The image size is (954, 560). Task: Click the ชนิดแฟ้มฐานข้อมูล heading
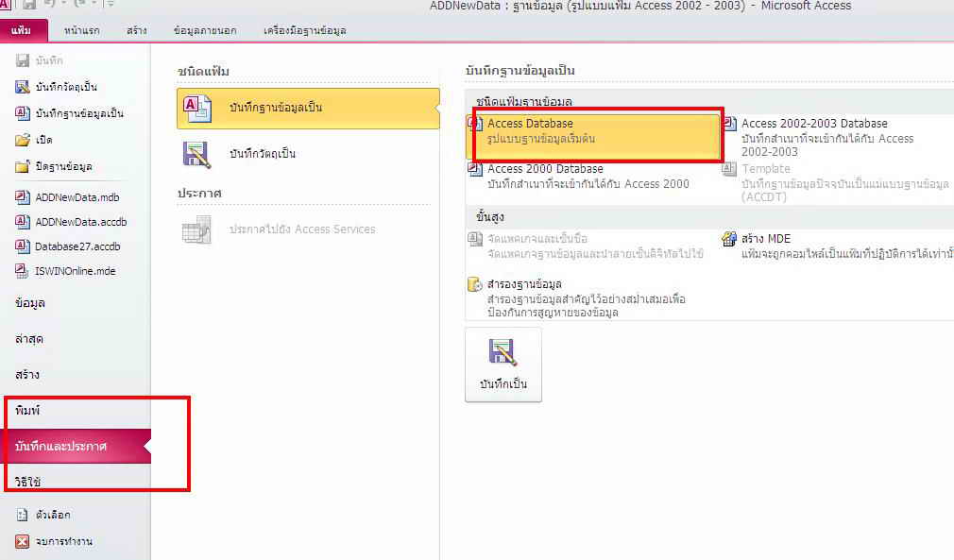(x=524, y=102)
